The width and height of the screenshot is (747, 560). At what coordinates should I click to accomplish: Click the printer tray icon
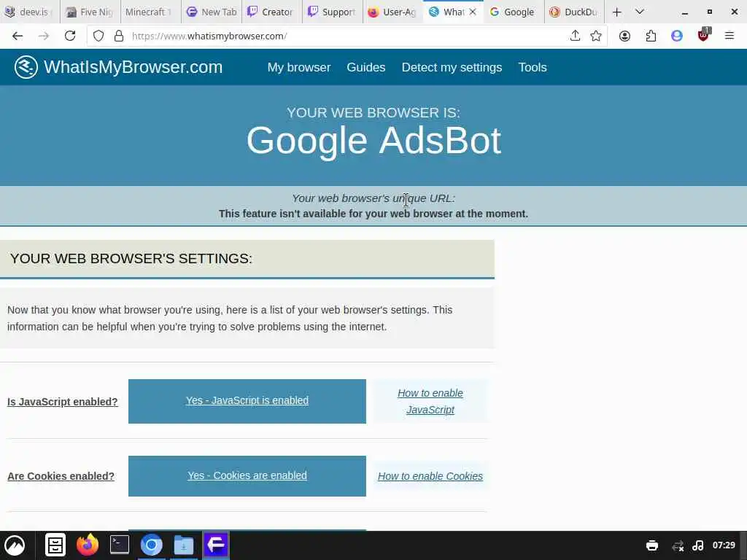tap(652, 545)
